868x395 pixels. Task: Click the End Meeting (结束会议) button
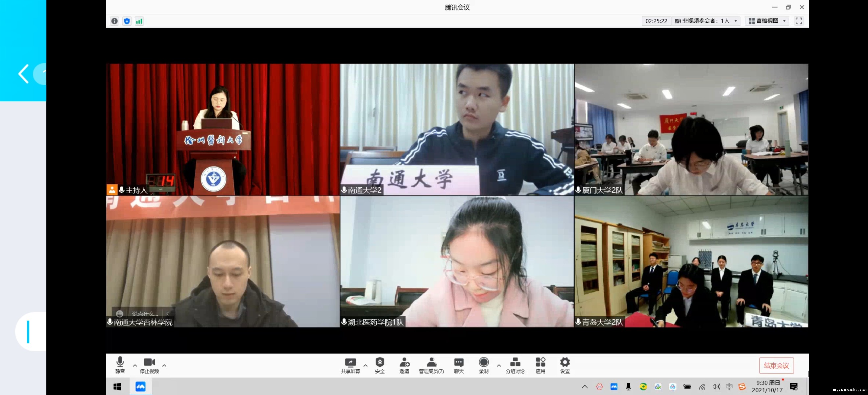[x=776, y=365]
